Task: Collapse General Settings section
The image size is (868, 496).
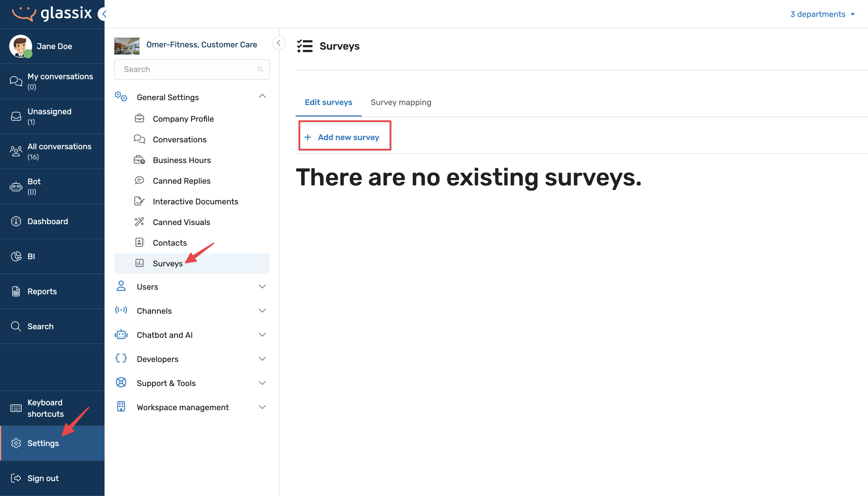Action: pyautogui.click(x=262, y=96)
